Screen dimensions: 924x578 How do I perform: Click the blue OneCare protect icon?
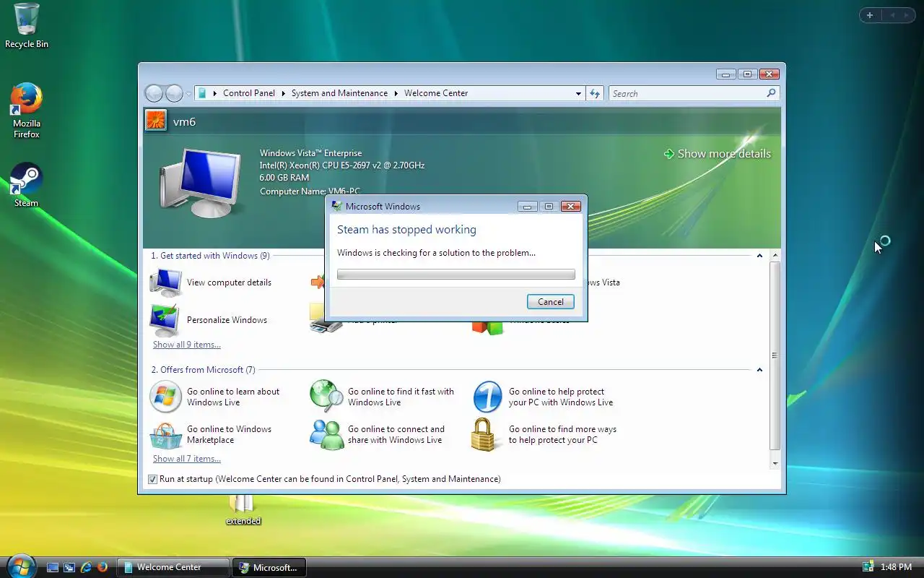click(x=487, y=397)
